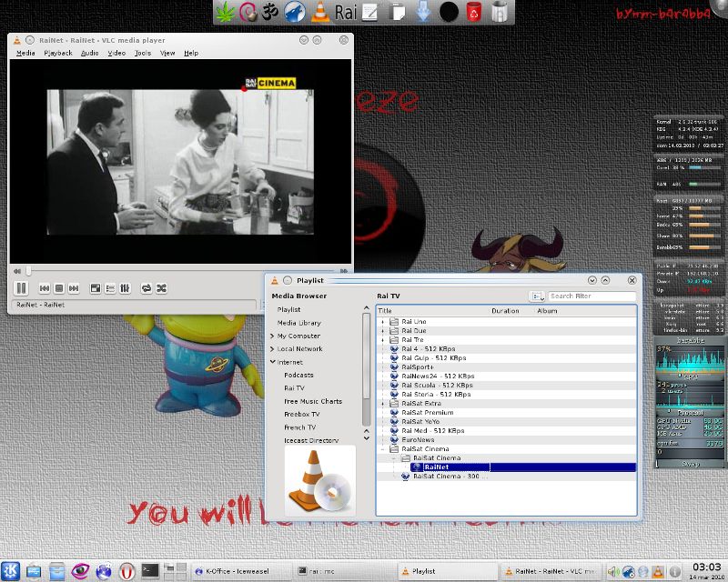Click the VLC seek bar handle
Viewport: 728px width, 582px height.
[29, 271]
